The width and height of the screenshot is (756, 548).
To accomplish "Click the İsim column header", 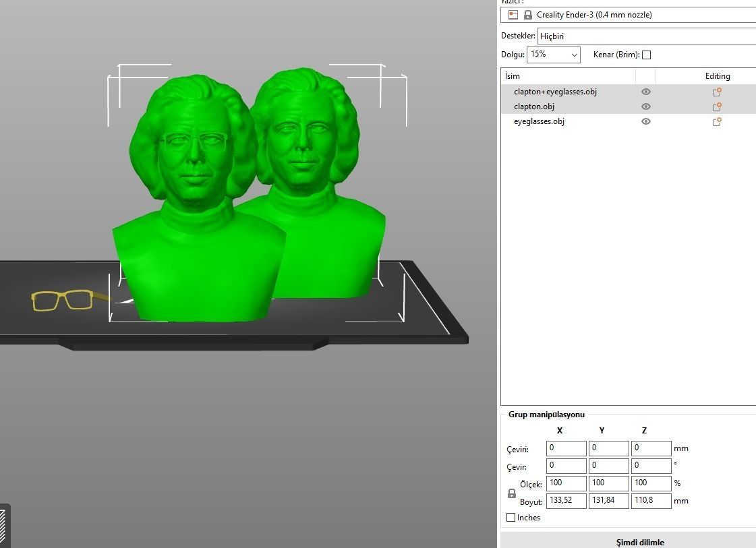I will (x=569, y=76).
